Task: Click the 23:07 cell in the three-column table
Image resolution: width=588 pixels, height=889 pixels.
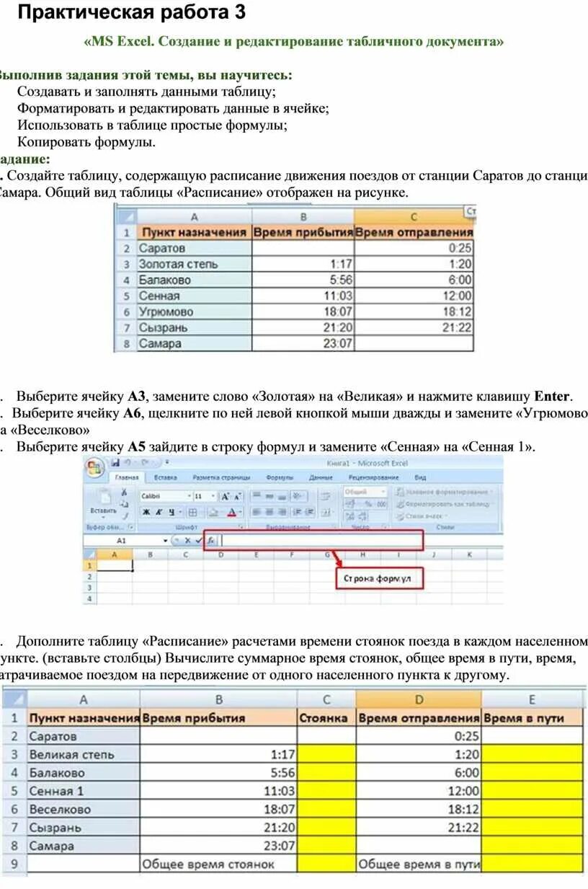Action: 303,344
